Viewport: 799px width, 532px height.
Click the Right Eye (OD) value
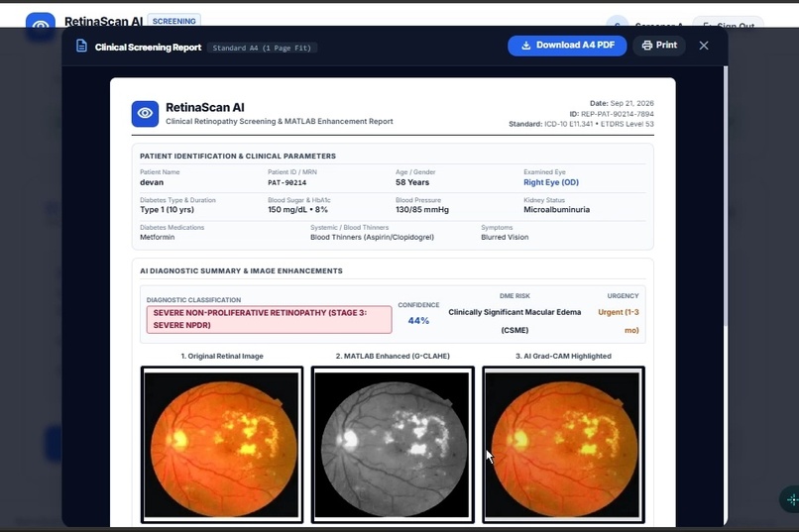(551, 182)
